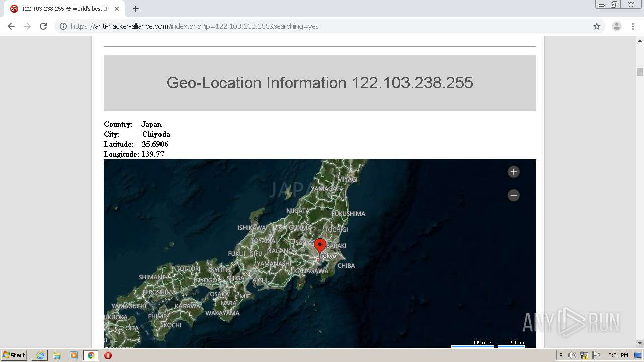Select the City value Chiyoda

point(156,134)
